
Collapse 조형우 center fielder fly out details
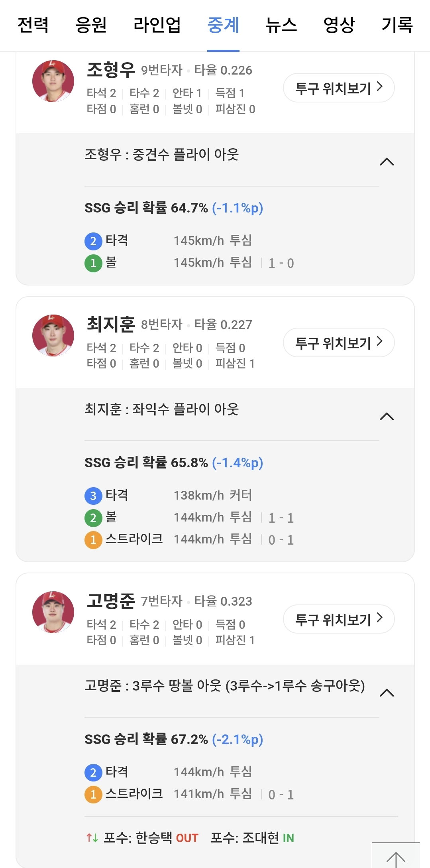(x=387, y=161)
